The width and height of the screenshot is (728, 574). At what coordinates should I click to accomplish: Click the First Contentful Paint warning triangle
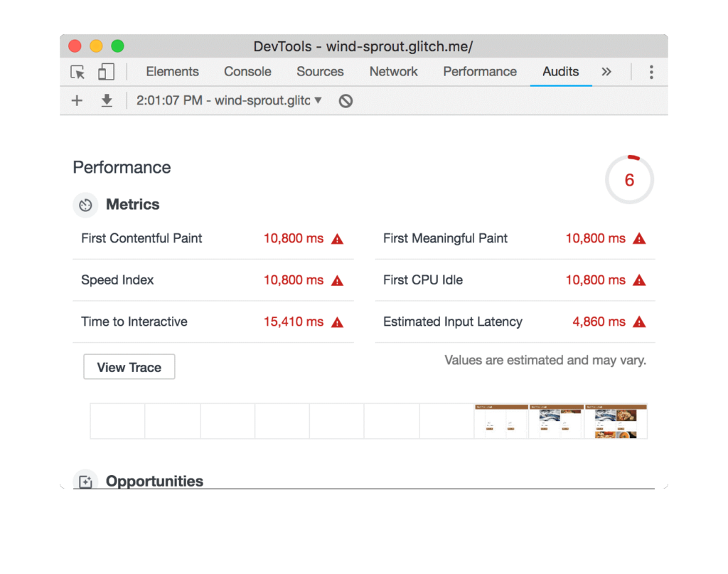[336, 238]
